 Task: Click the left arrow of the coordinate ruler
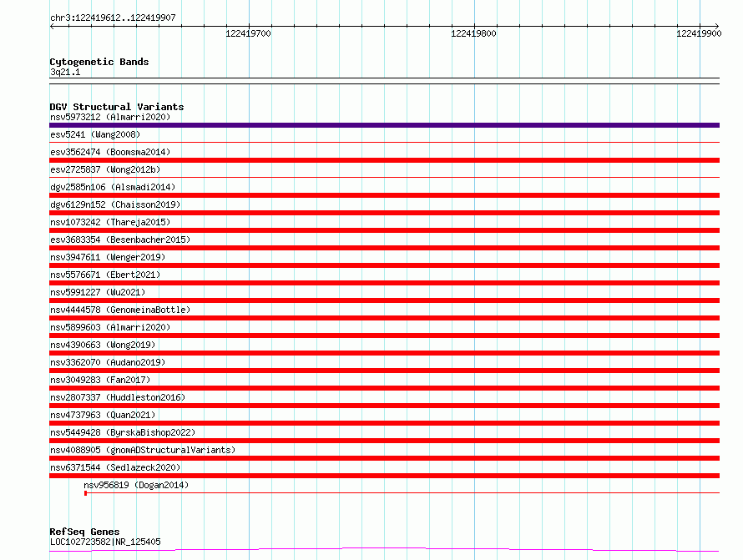pyautogui.click(x=52, y=26)
